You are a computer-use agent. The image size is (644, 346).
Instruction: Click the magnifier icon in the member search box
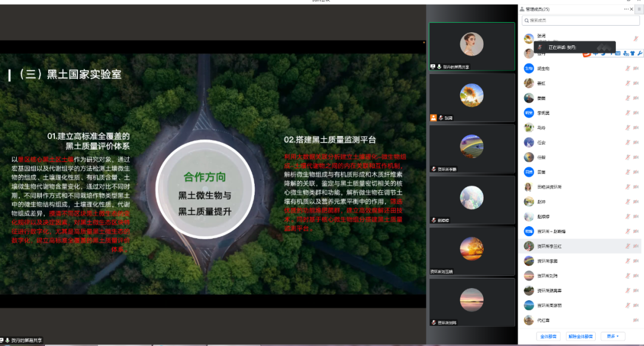(x=527, y=21)
